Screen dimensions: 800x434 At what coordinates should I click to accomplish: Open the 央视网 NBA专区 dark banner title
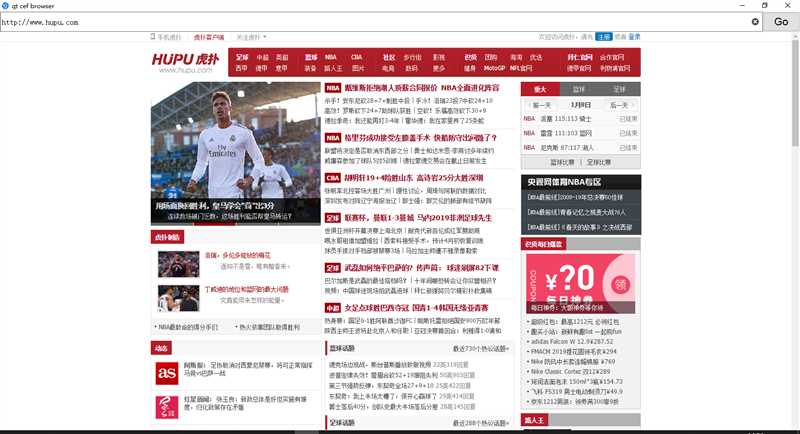click(x=564, y=182)
